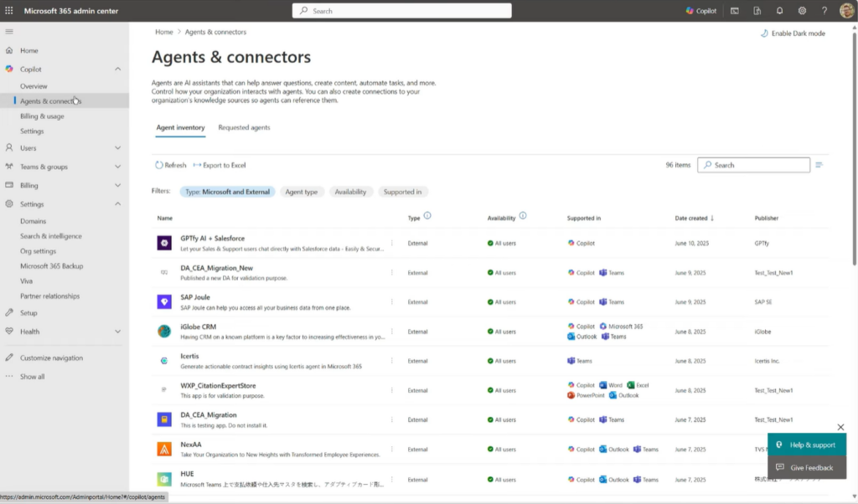Expand the Teams & groups section

pos(117,167)
